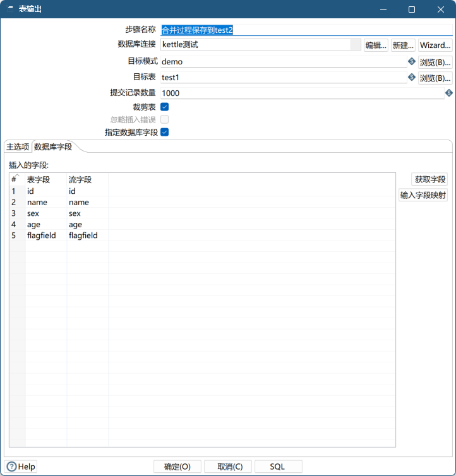The width and height of the screenshot is (456, 476).
Task: Click the # column header sort arrow
Action: (17, 177)
